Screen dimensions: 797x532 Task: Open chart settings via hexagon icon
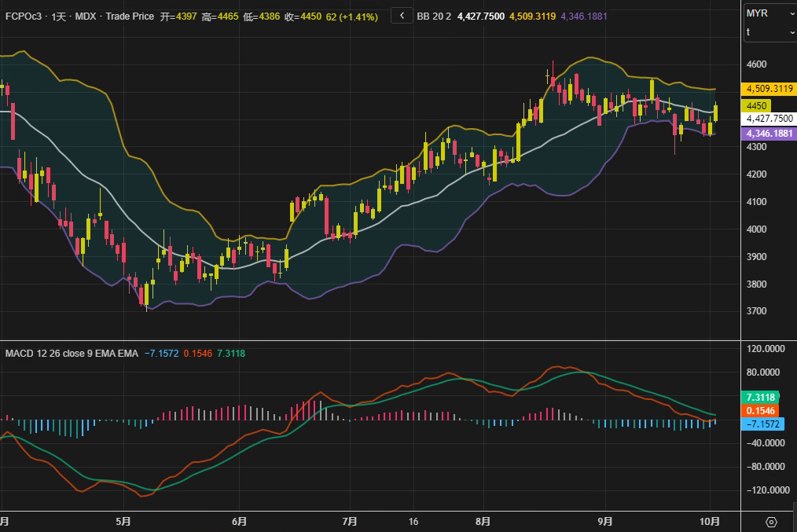pos(770,522)
